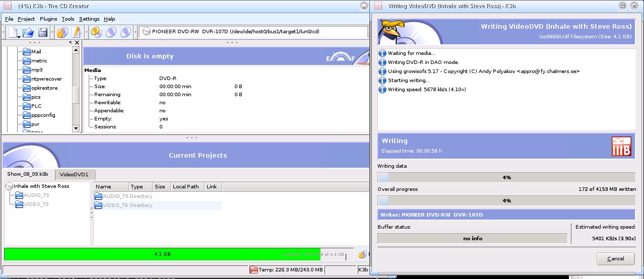The height and width of the screenshot is (279, 644).
Task: Click the 'Writing DVD-R in DAO mode.' line
Action: 423,62
